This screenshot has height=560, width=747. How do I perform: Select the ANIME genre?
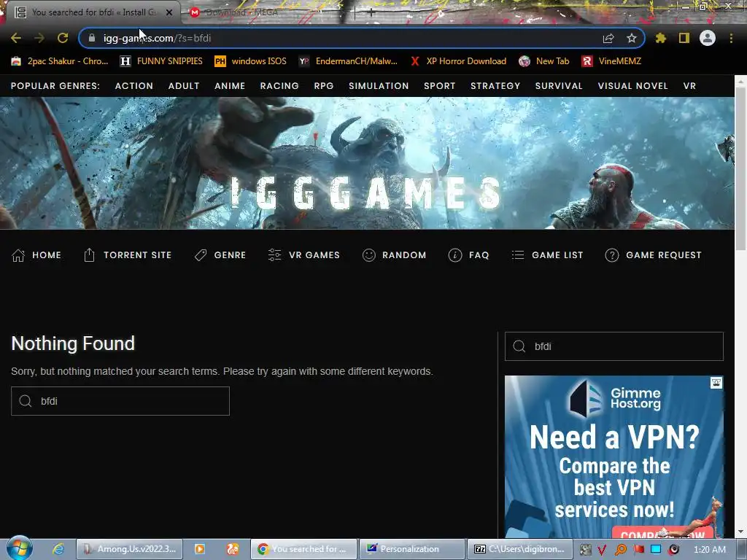tap(230, 86)
